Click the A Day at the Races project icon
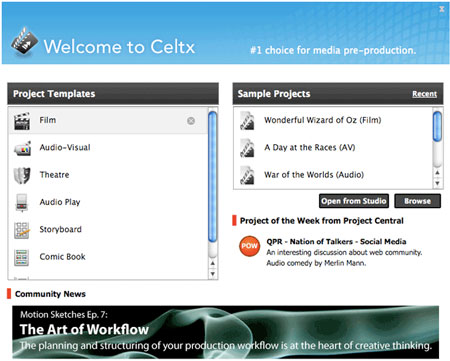 pos(247,148)
